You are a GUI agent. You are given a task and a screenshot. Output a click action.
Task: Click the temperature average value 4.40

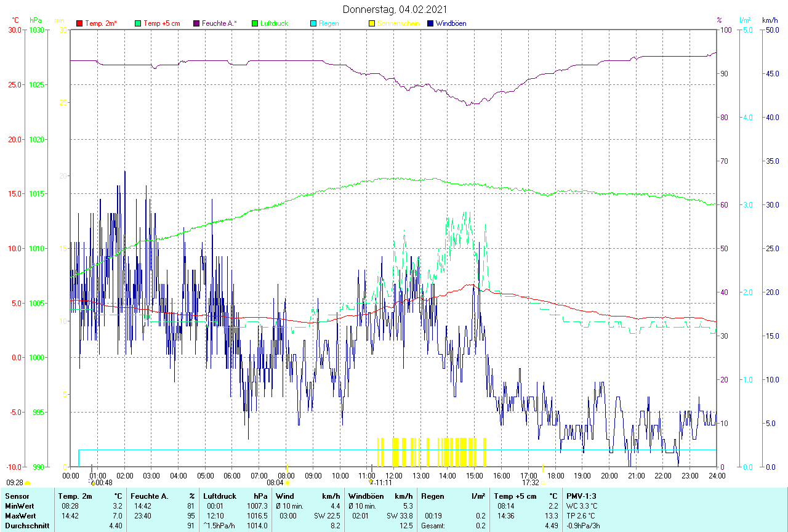(x=116, y=525)
